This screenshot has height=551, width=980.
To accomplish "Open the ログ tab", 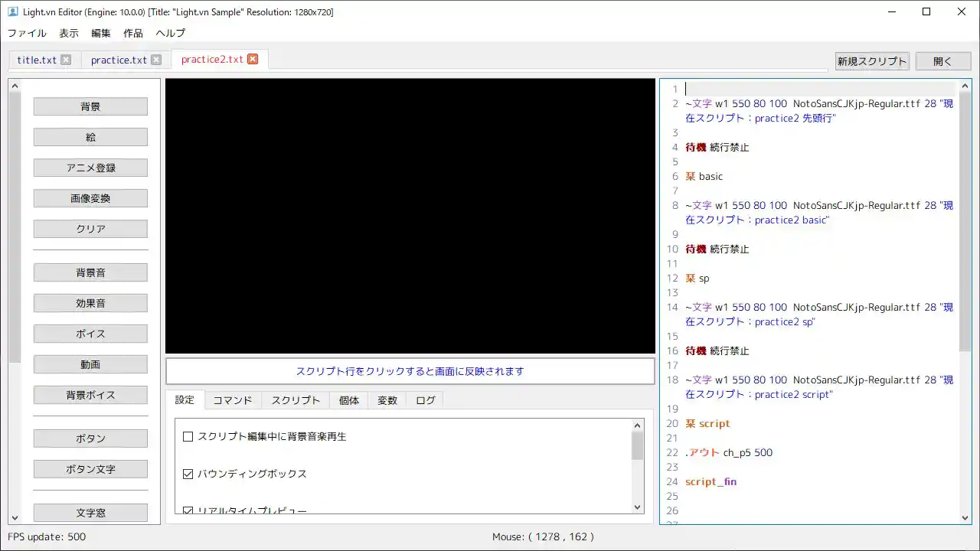I will tap(426, 400).
